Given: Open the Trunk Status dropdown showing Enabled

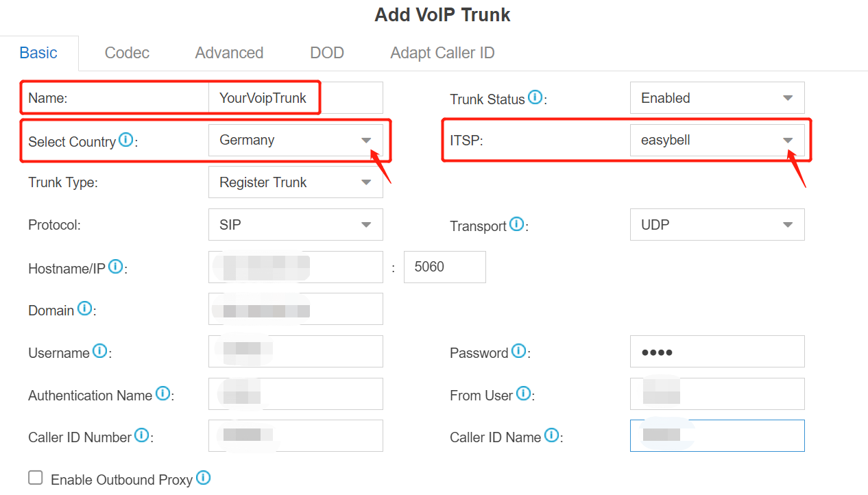Looking at the screenshot, I should click(x=716, y=97).
